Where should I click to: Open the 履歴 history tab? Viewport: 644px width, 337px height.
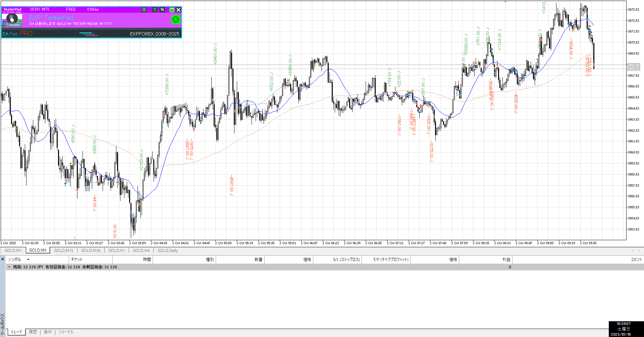33,332
